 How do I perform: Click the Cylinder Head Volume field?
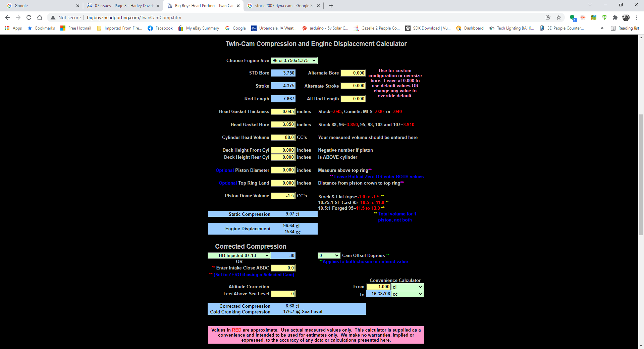(x=283, y=138)
